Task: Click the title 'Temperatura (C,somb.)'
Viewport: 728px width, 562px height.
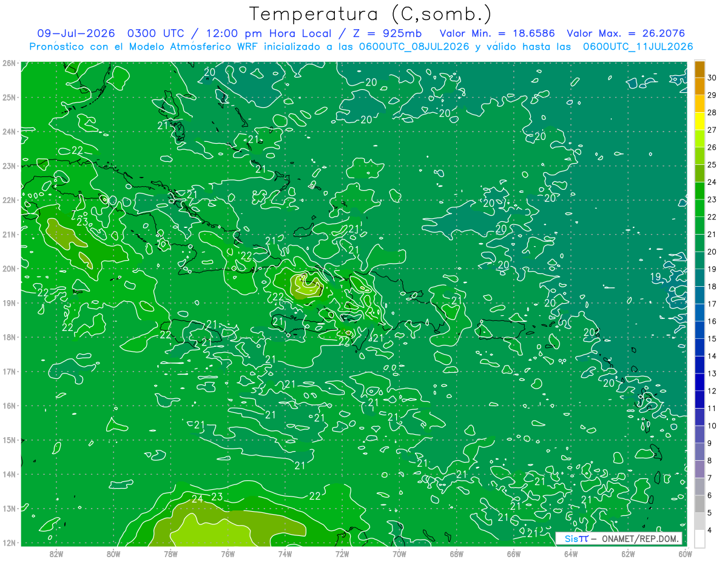Action: pyautogui.click(x=371, y=14)
